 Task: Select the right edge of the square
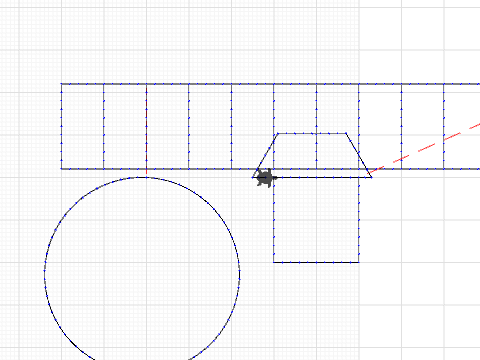[359, 220]
